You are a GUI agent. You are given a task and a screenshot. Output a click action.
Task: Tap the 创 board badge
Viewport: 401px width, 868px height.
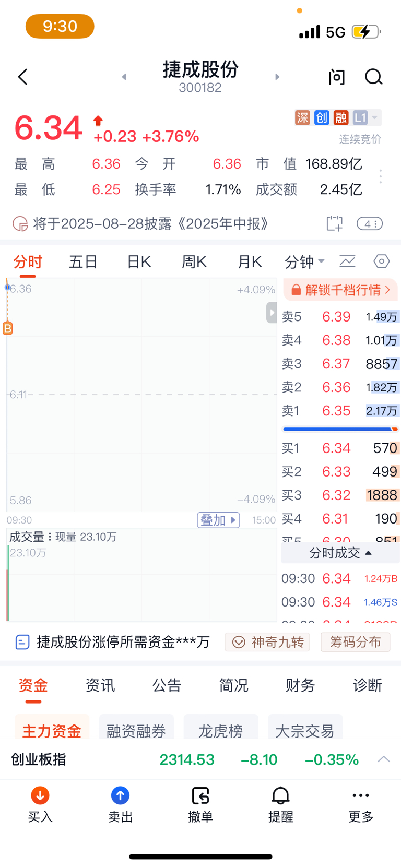(322, 117)
